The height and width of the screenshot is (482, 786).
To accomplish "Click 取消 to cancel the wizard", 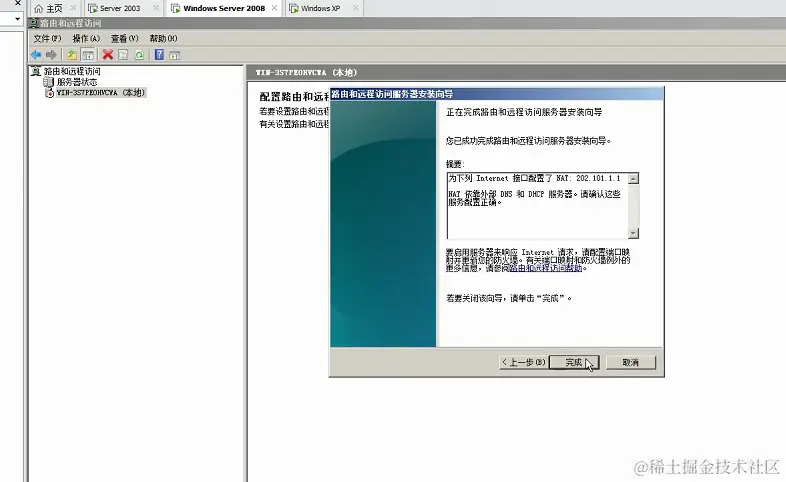I will tap(631, 362).
